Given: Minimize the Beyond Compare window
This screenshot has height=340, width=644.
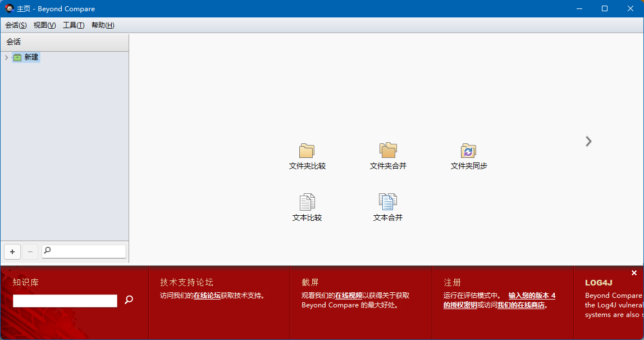Looking at the screenshot, I should 579,8.
